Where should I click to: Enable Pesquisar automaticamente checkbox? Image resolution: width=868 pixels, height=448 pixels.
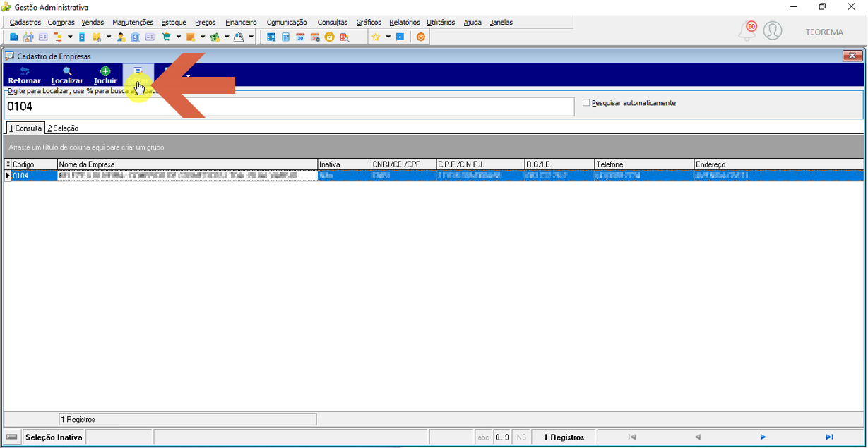coord(586,103)
